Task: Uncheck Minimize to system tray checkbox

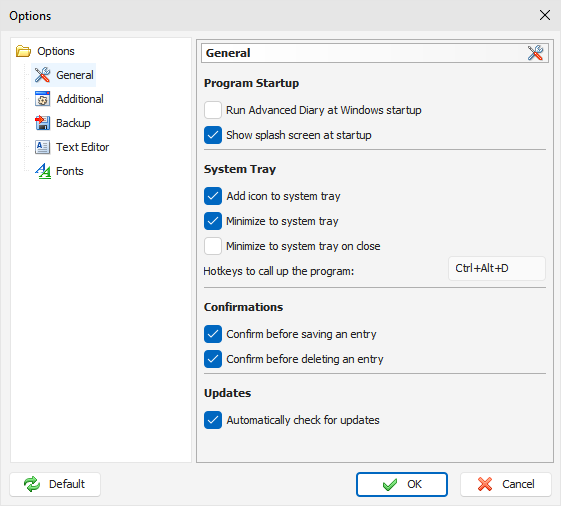Action: coord(213,221)
